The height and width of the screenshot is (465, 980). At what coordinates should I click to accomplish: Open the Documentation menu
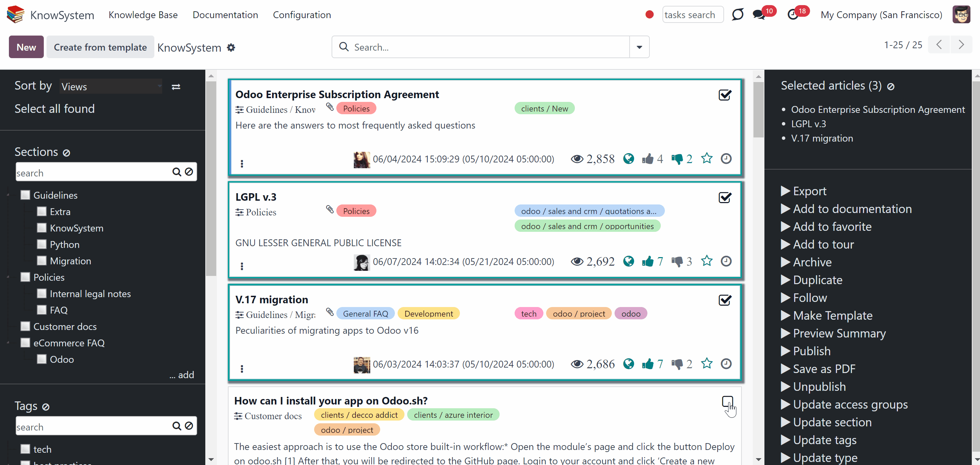[x=225, y=15]
